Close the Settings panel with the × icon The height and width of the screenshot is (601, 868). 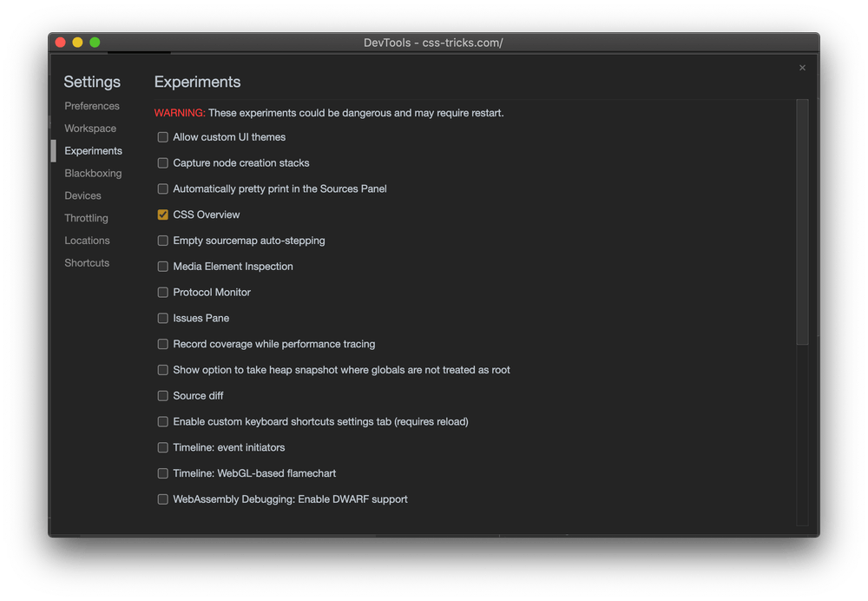click(802, 67)
